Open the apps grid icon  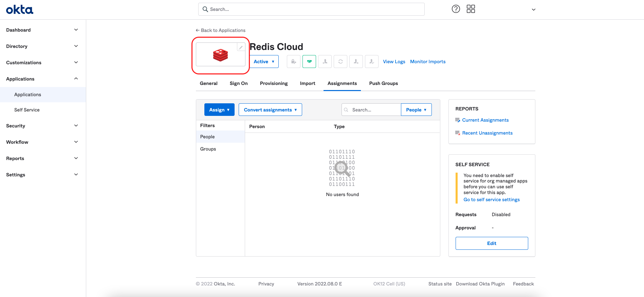[x=471, y=9]
